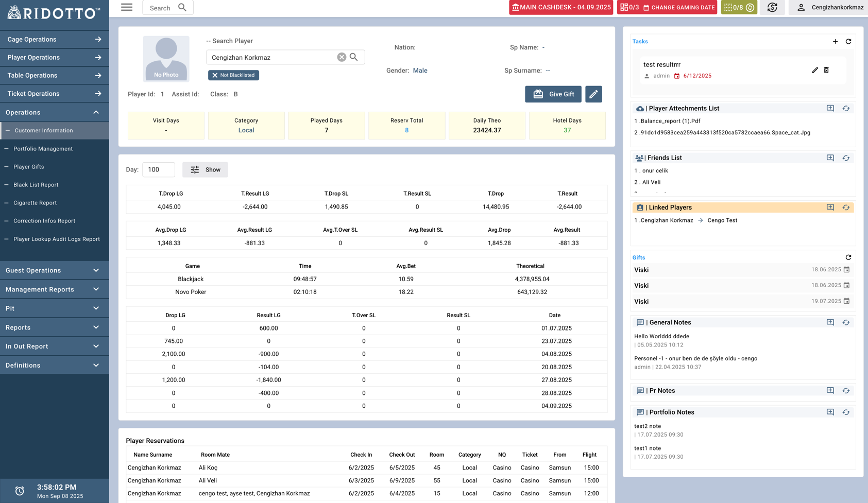The image size is (868, 503).
Task: Refresh Portfolio Notes
Action: (846, 412)
